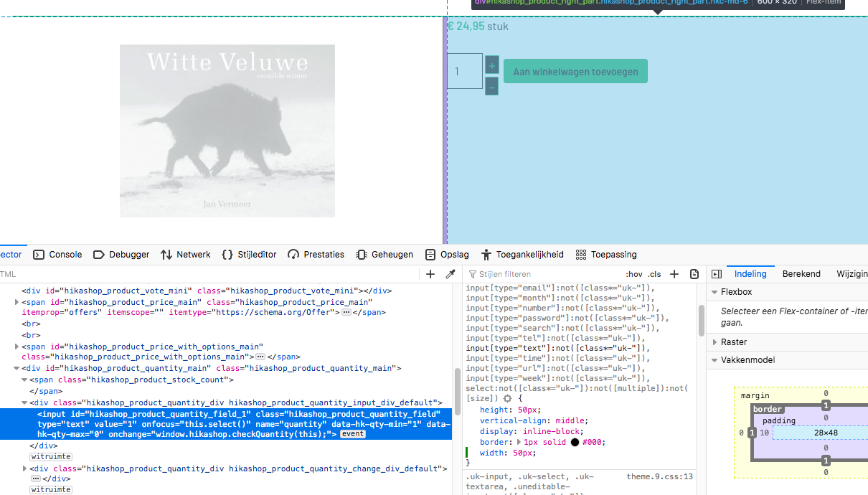868x495 pixels.
Task: Activate the eyedropper color picker icon
Action: pos(450,274)
